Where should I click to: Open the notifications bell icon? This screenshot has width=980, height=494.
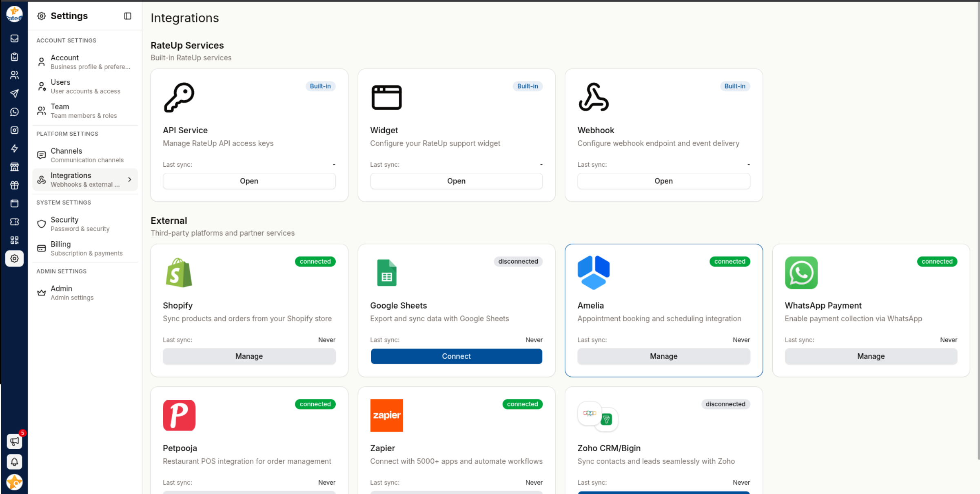[14, 462]
